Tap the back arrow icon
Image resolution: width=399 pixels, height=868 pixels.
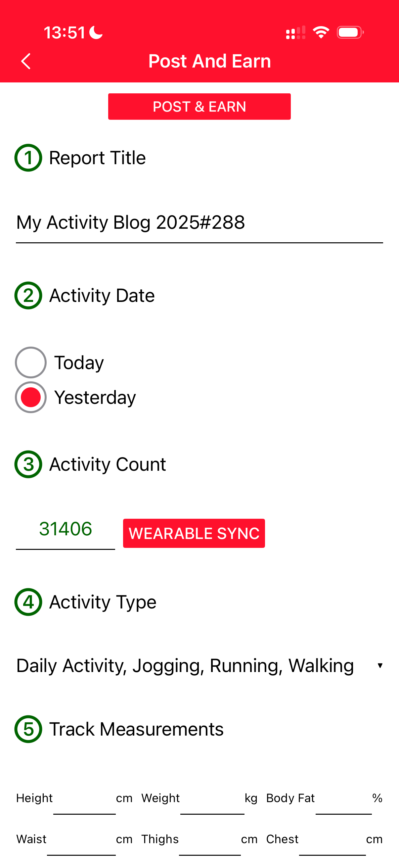click(25, 61)
